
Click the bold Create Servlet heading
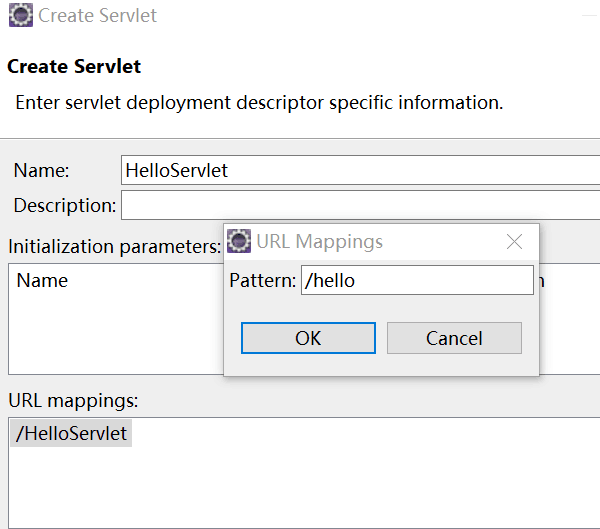pyautogui.click(x=74, y=66)
